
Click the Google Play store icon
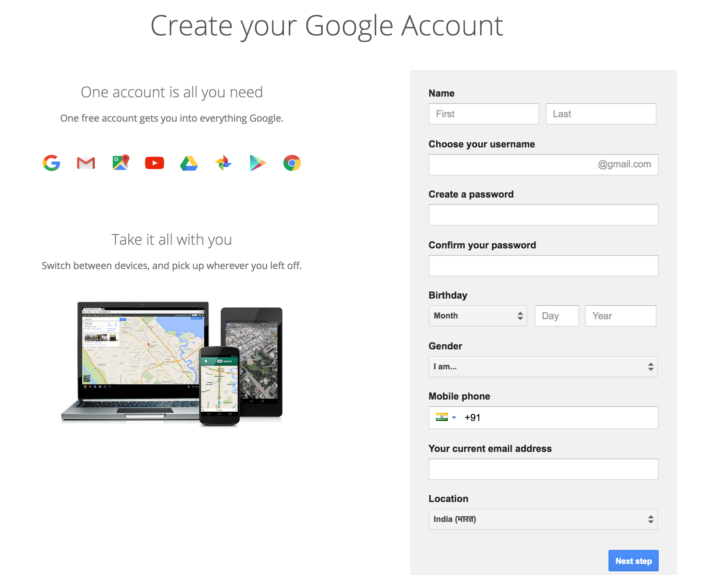point(258,163)
